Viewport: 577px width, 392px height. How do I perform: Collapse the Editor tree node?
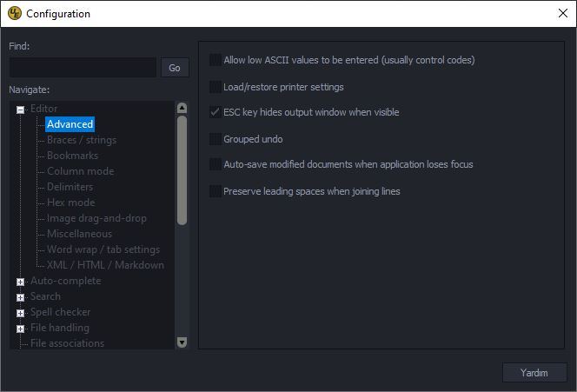tap(21, 110)
